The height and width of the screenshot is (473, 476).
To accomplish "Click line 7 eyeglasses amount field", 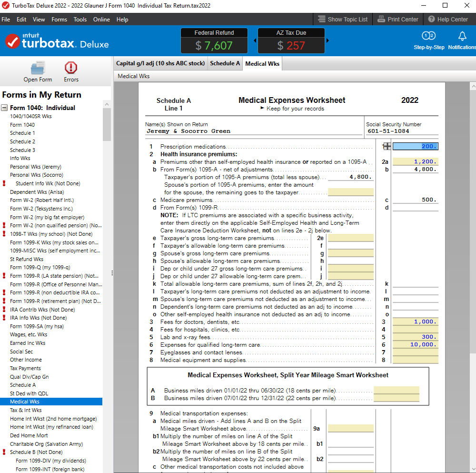I will click(x=415, y=352).
